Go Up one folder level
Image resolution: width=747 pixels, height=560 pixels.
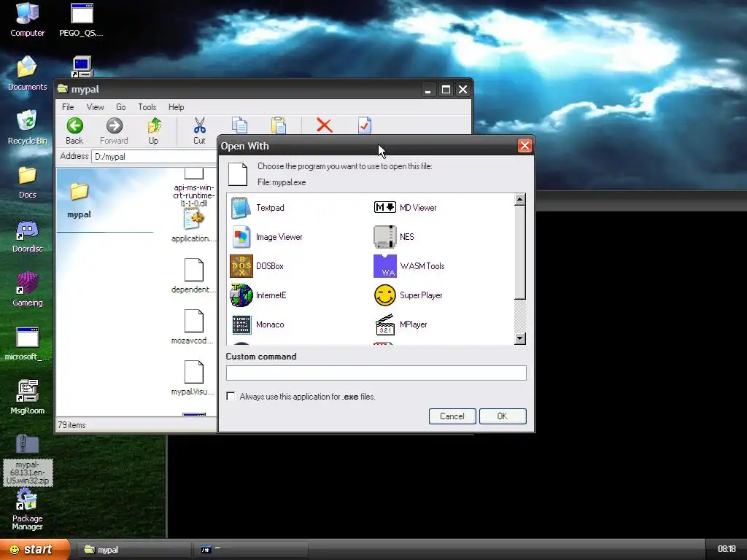[x=153, y=131]
